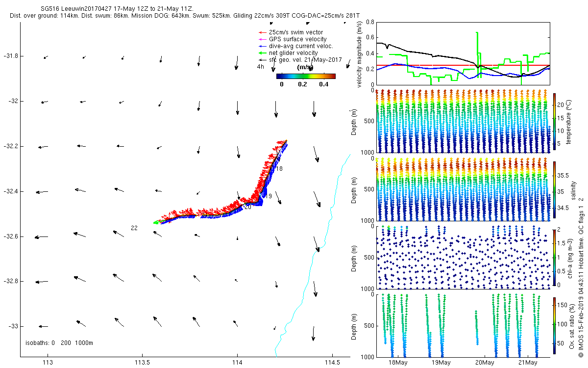Click the isobaths 0 200 1000m label

point(59,342)
